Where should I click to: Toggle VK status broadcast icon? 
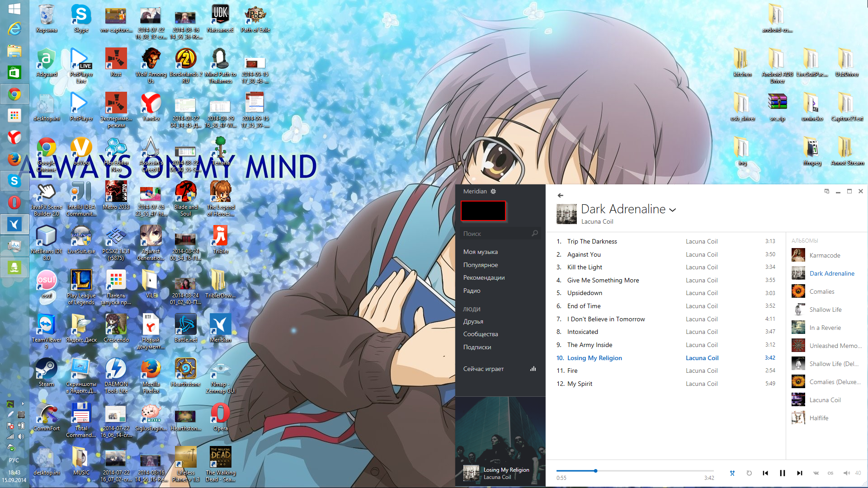816,473
